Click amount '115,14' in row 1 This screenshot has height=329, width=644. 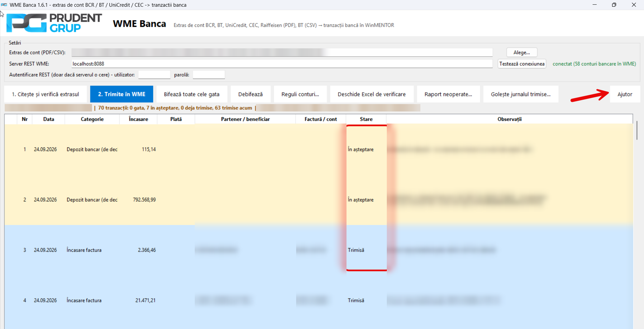pos(149,149)
